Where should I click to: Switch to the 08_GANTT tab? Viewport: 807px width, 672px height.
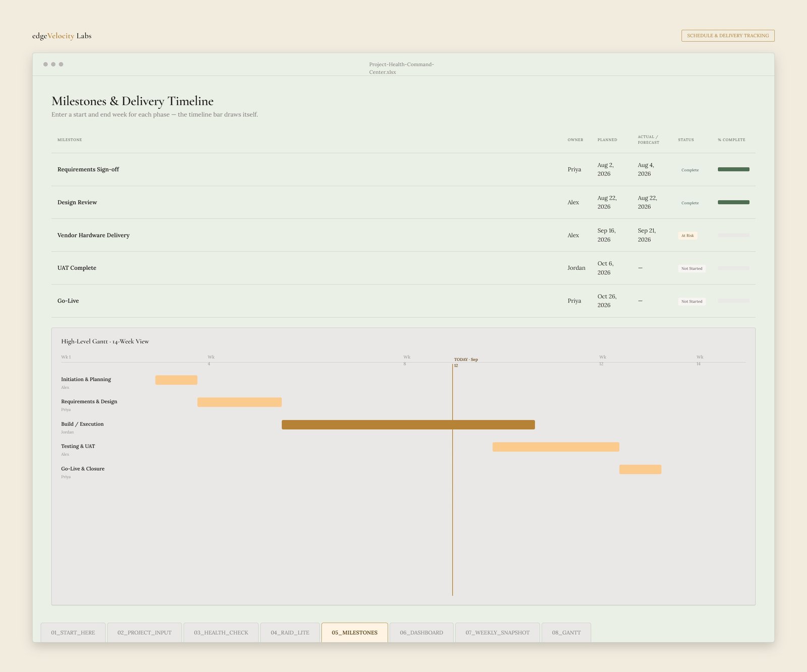click(566, 632)
